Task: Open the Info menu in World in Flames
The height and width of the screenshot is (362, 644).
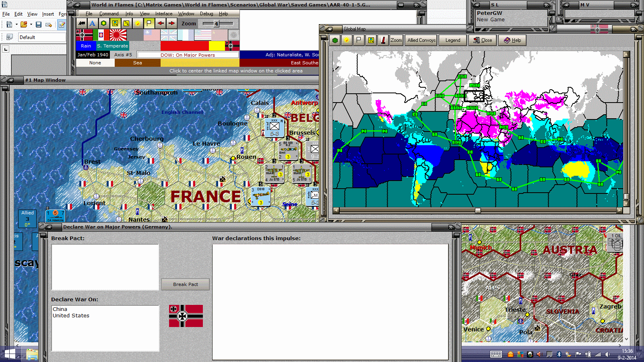Action: (129, 14)
